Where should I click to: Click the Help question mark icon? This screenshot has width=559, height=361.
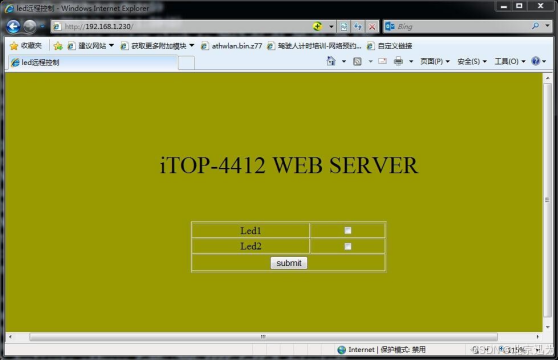[x=535, y=61]
